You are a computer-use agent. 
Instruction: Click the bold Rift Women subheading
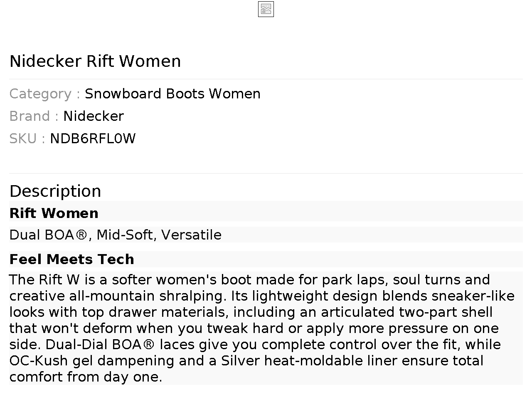(54, 213)
